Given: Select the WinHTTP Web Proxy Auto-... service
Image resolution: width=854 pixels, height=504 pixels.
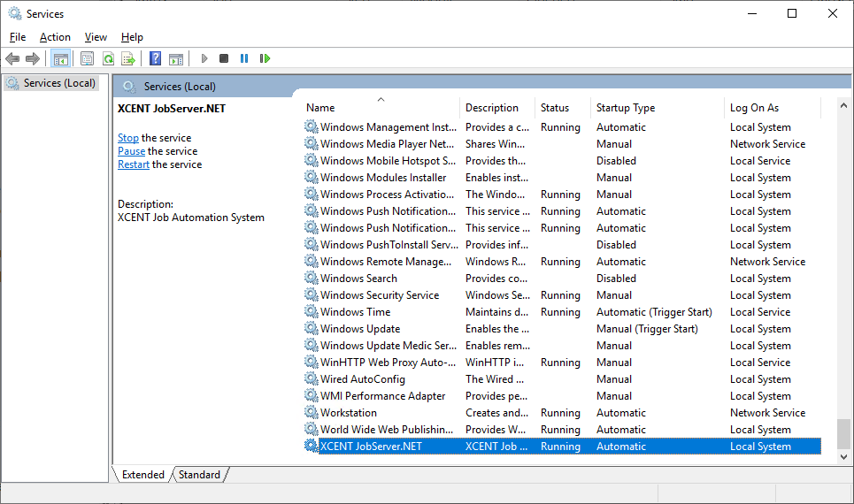Looking at the screenshot, I should coord(388,362).
